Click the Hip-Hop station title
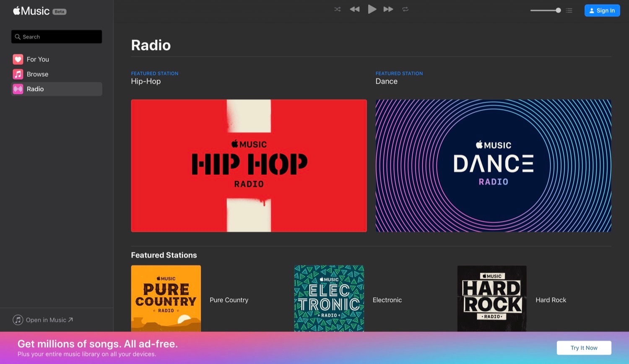This screenshot has width=629, height=364. click(146, 81)
